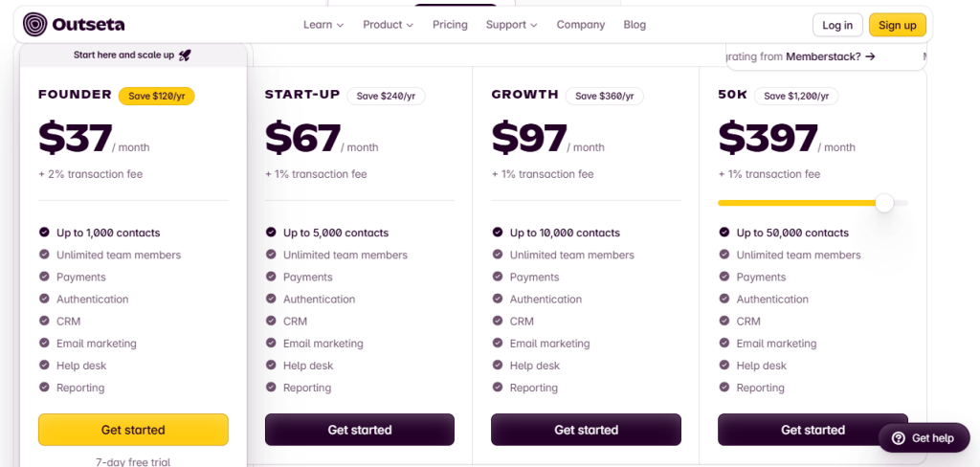
Task: Click Get started under the Founder plan
Action: pos(133,430)
